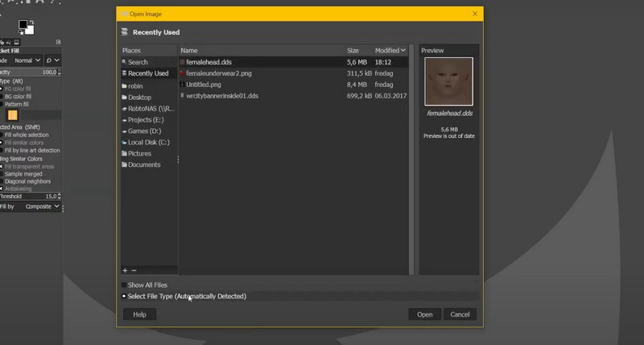Click the Open button

click(x=425, y=314)
